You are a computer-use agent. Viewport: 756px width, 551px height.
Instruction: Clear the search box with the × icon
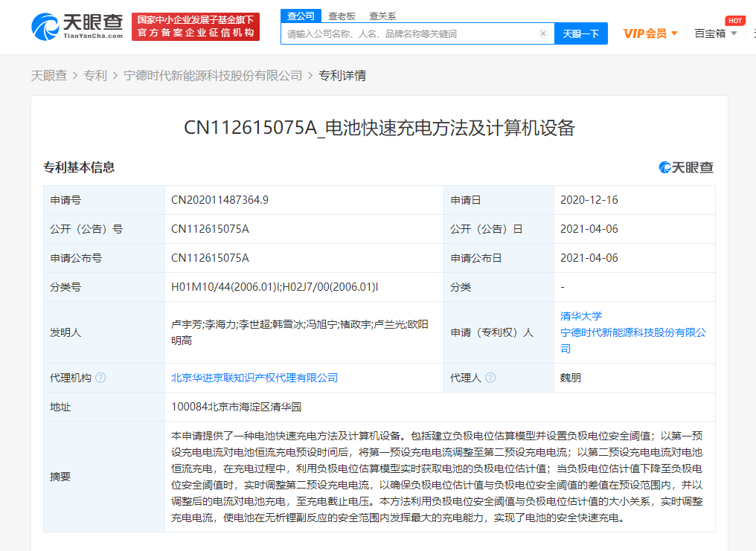tap(543, 33)
